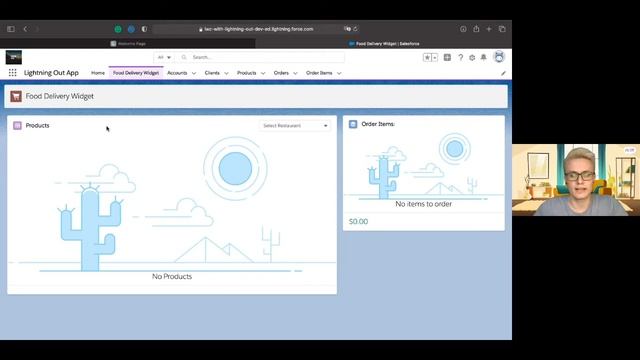The image size is (640, 360).
Task: Click the blue browser extension icon
Action: pyautogui.click(x=131, y=29)
